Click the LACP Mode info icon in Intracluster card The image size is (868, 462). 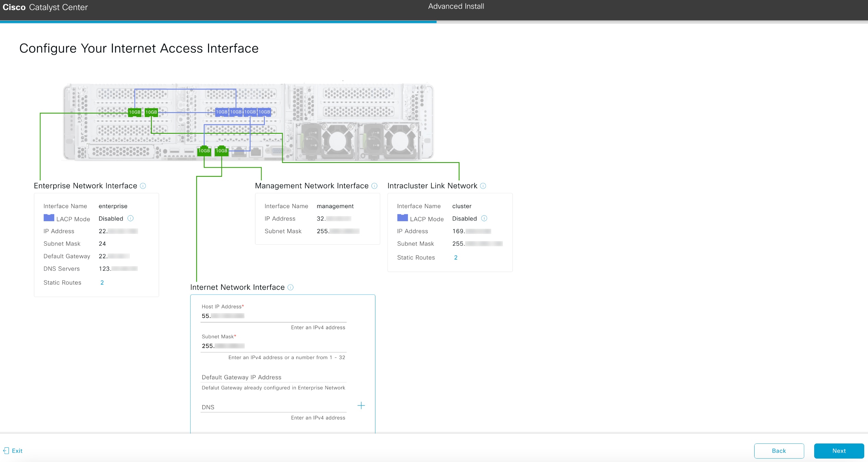click(484, 218)
